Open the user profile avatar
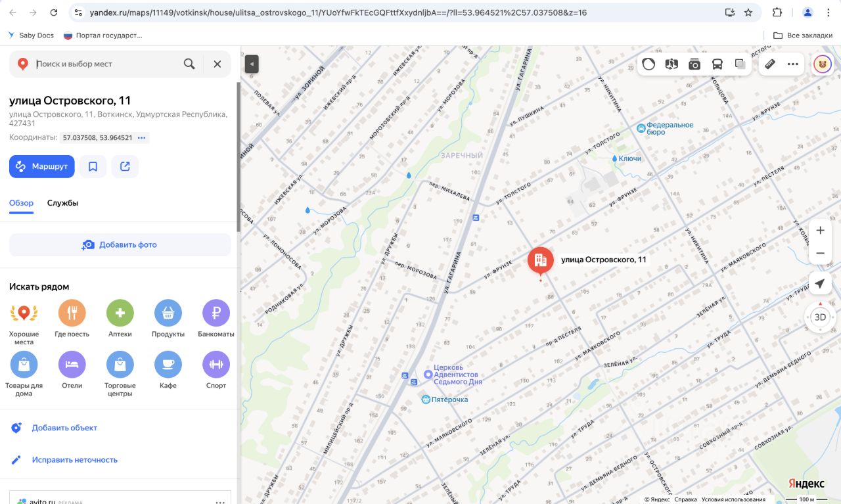Viewport: 841px width, 504px height. 823,64
